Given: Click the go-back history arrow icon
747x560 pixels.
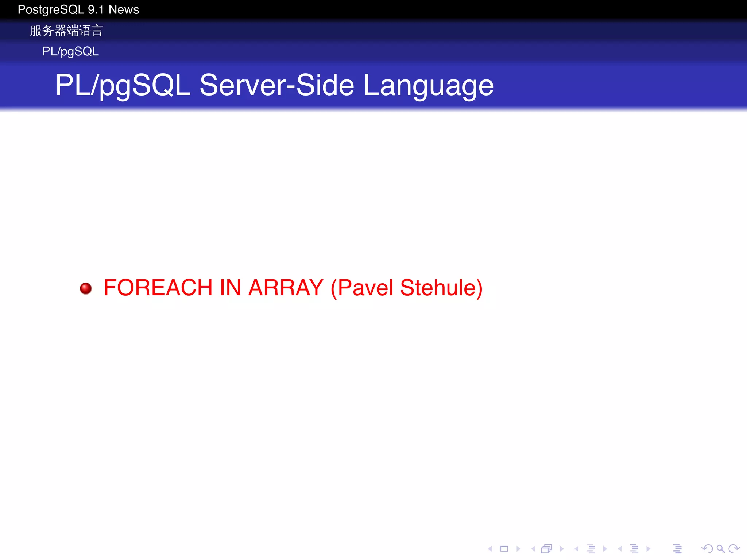Looking at the screenshot, I should [707, 549].
